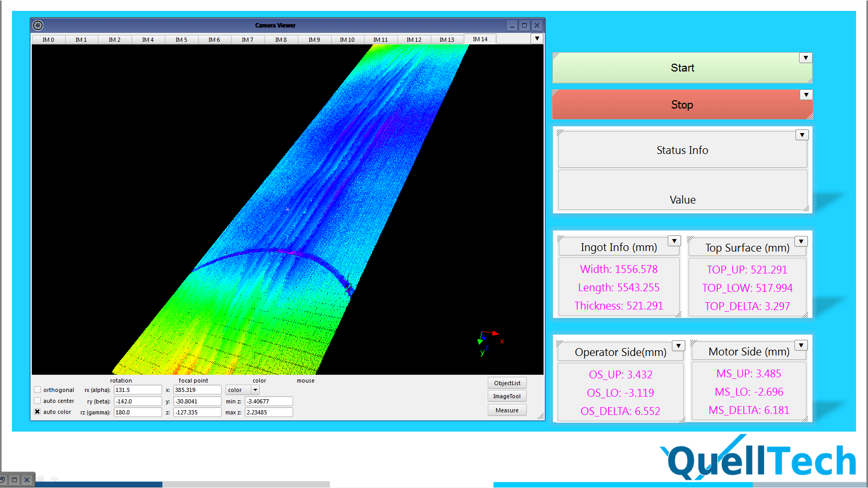The image size is (868, 488).
Task: Open the Measure tool
Action: click(x=507, y=410)
